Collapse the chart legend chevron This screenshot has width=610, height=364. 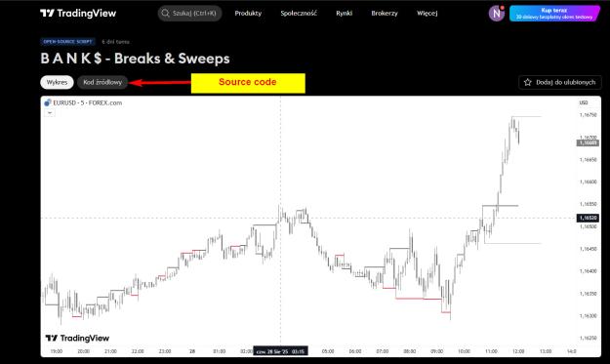click(x=50, y=113)
